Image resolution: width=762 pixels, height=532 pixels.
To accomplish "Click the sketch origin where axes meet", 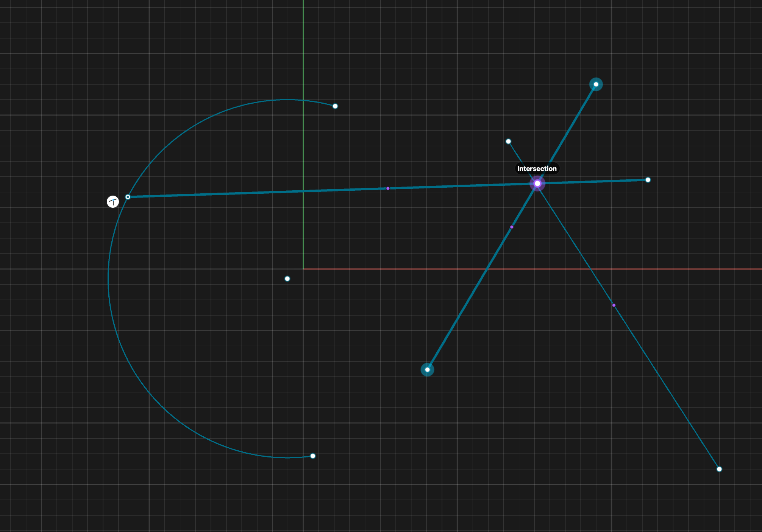I will click(x=303, y=269).
